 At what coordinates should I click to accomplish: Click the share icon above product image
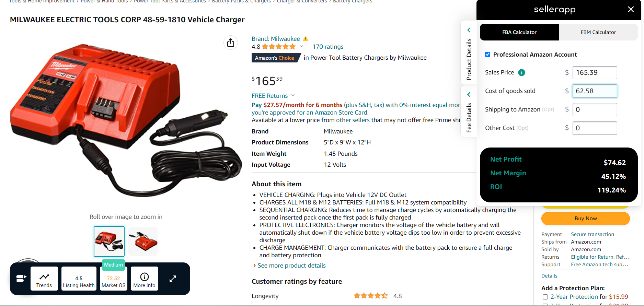tap(231, 43)
